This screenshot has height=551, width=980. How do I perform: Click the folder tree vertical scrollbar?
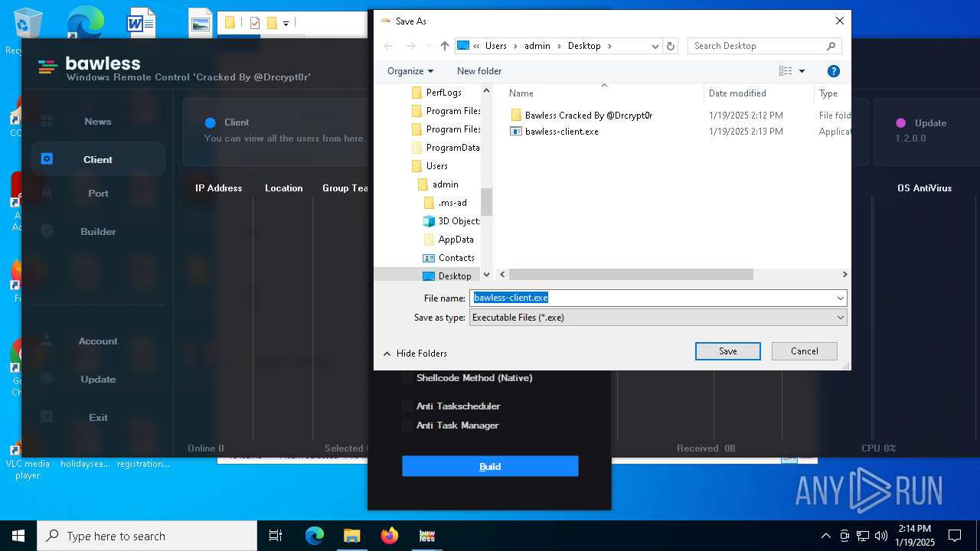point(486,203)
